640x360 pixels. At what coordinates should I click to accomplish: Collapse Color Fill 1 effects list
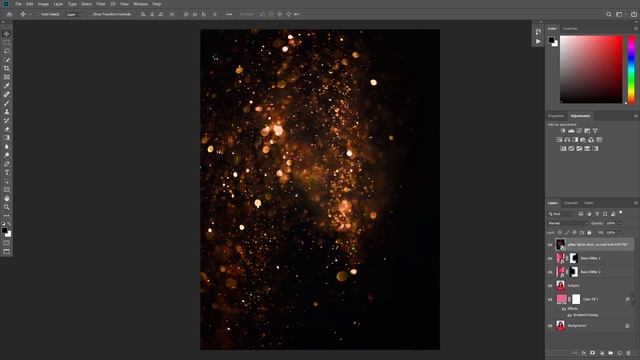click(x=632, y=299)
